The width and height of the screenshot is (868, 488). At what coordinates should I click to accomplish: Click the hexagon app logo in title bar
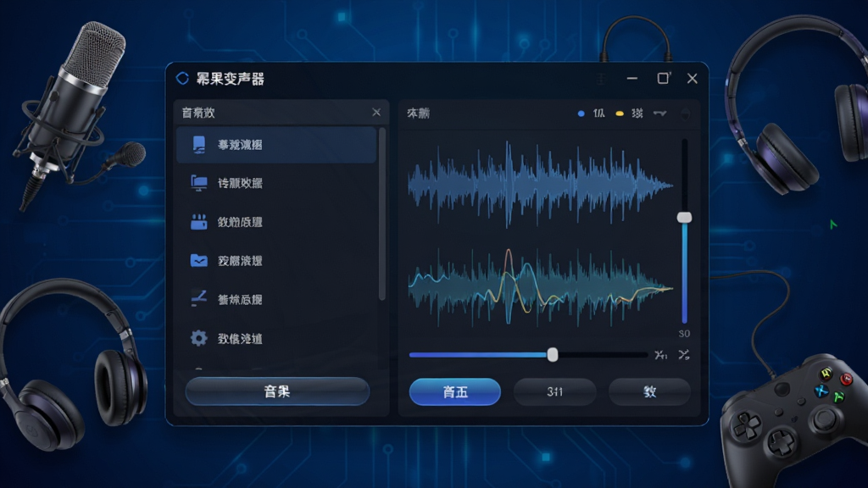pos(182,79)
